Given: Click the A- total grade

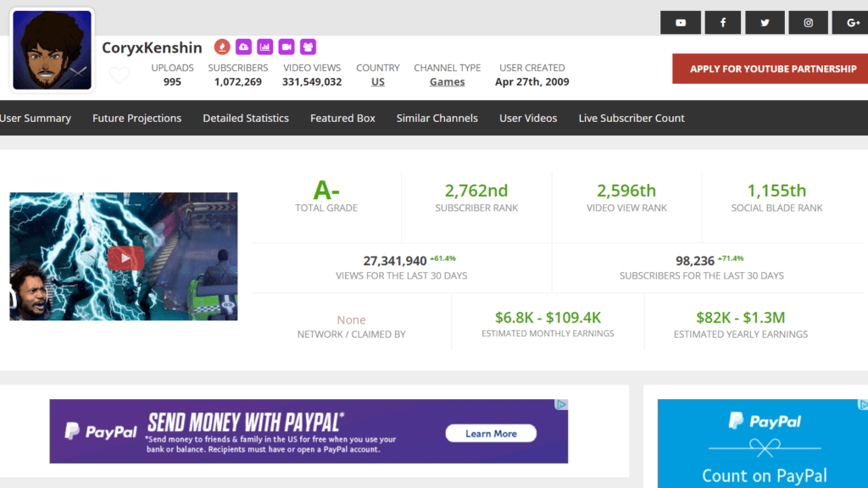Looking at the screenshot, I should point(326,191).
